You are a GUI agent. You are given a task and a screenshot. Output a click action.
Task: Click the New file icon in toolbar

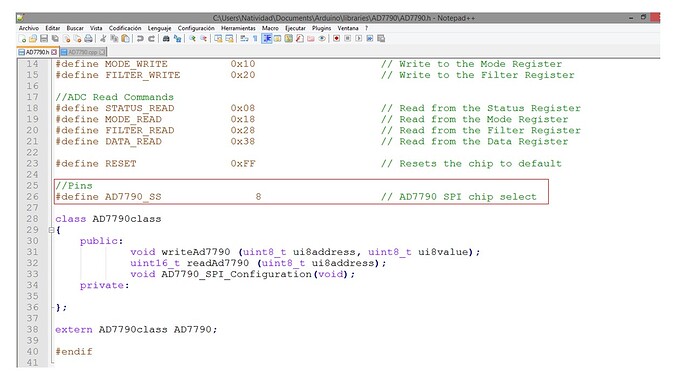[x=22, y=39]
